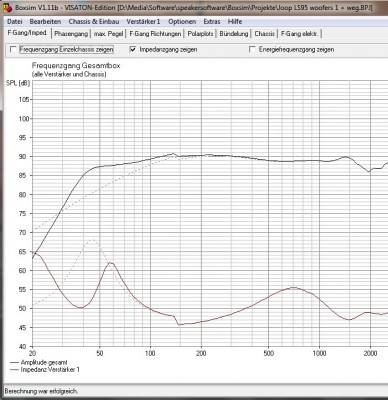The width and height of the screenshot is (388, 400).
Task: Click the 50 Hz frequency axis label
Action: coord(99,353)
